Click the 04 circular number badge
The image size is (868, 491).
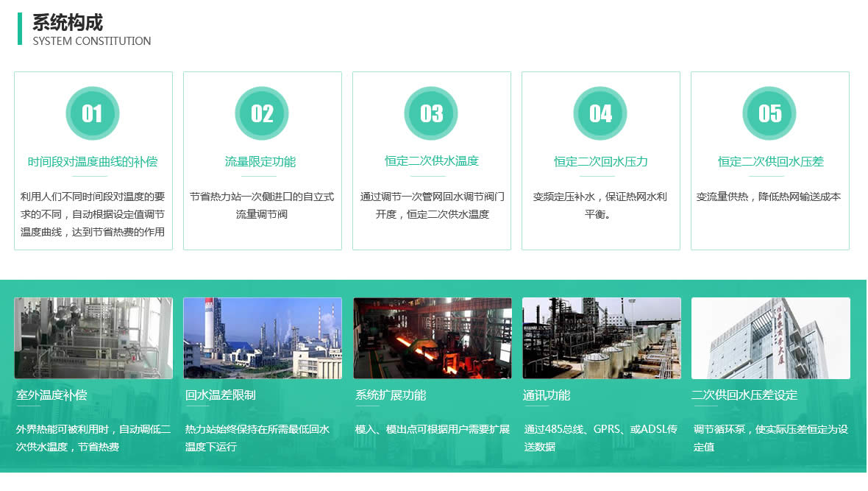(600, 113)
